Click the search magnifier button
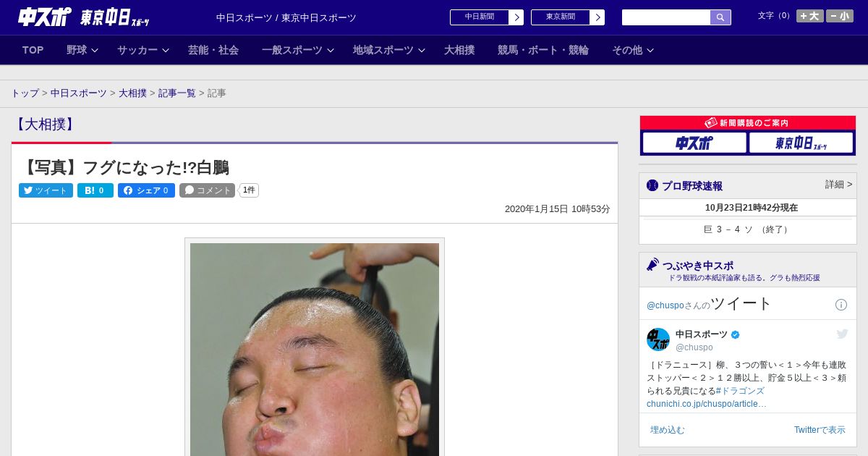The image size is (868, 456). tap(720, 17)
